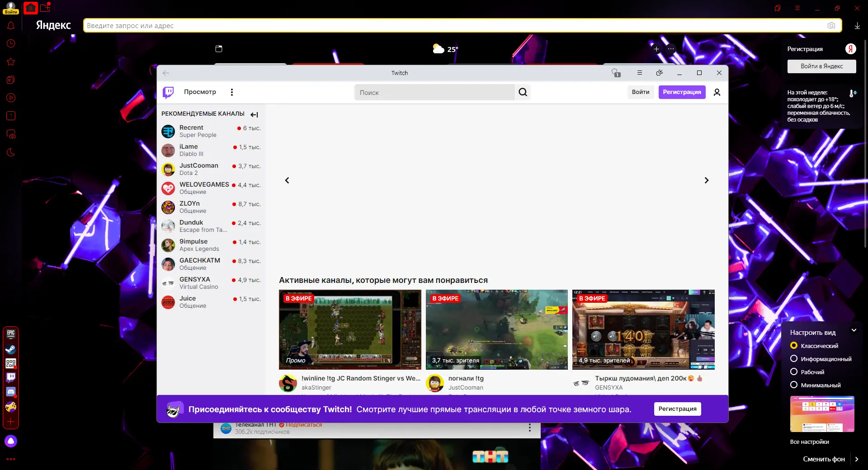
Task: Launch Epic Games from the sidebar dock
Action: click(11, 334)
